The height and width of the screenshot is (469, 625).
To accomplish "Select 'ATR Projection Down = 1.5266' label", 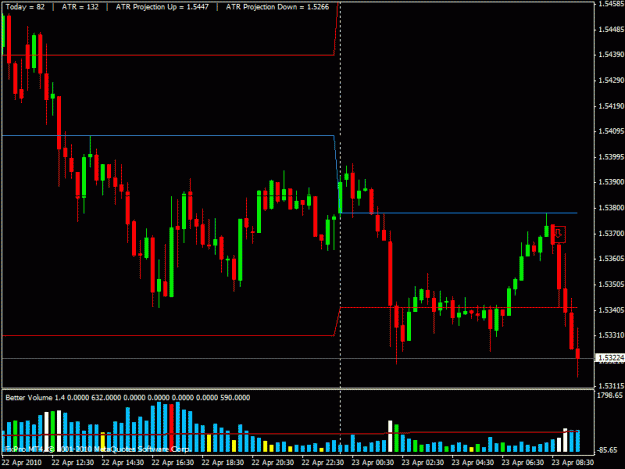I will tap(277, 7).
